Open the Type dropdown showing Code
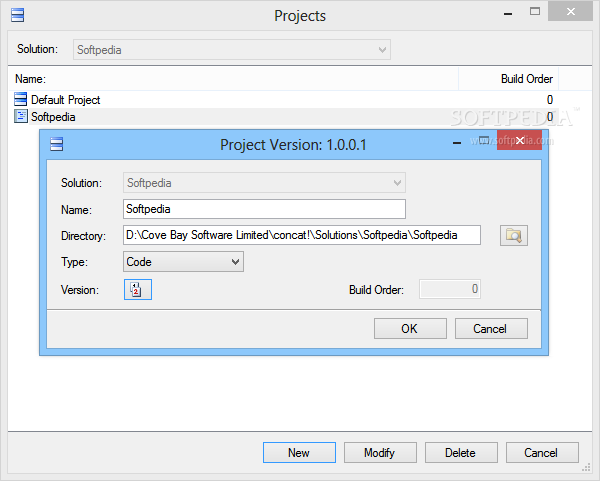 (183, 262)
